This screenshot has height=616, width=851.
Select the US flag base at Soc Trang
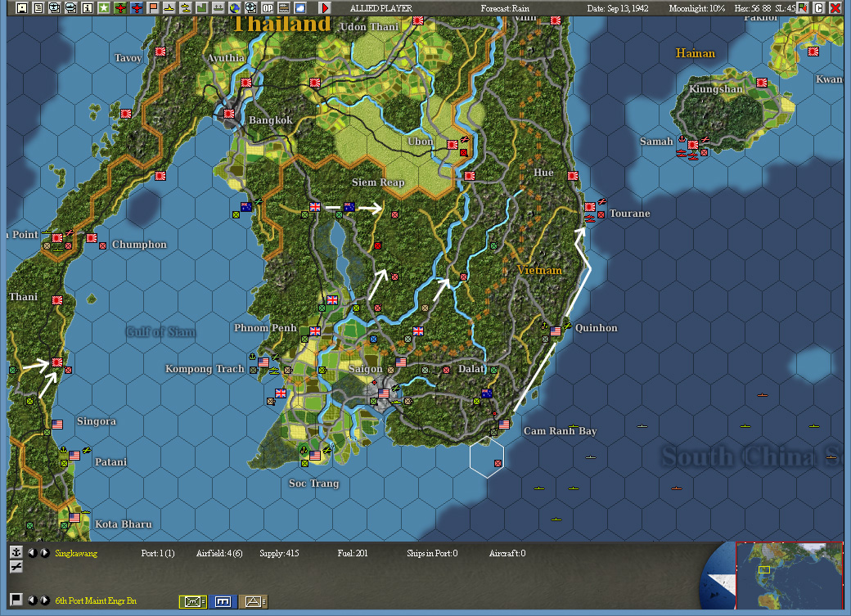coord(315,455)
